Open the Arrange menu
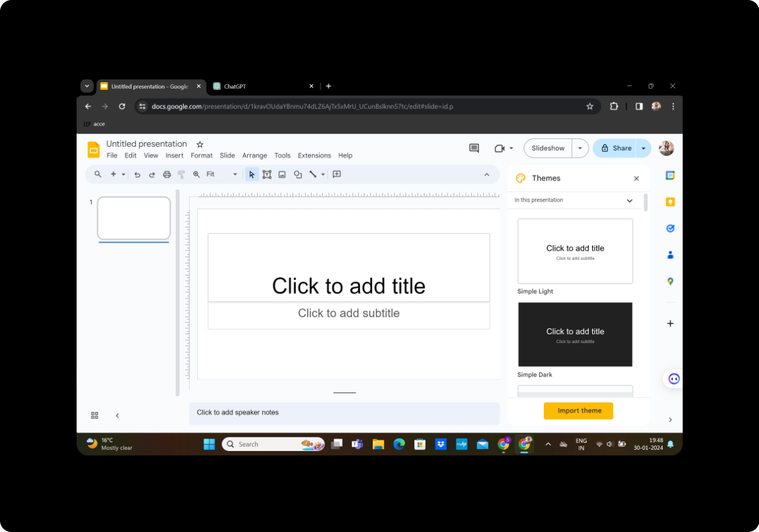This screenshot has height=532, width=759. pos(255,156)
